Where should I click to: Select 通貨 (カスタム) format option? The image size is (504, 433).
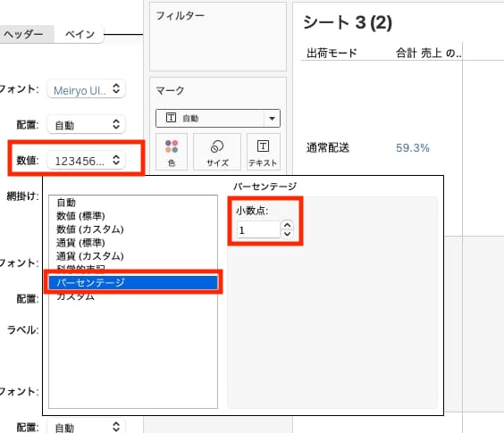click(x=90, y=256)
